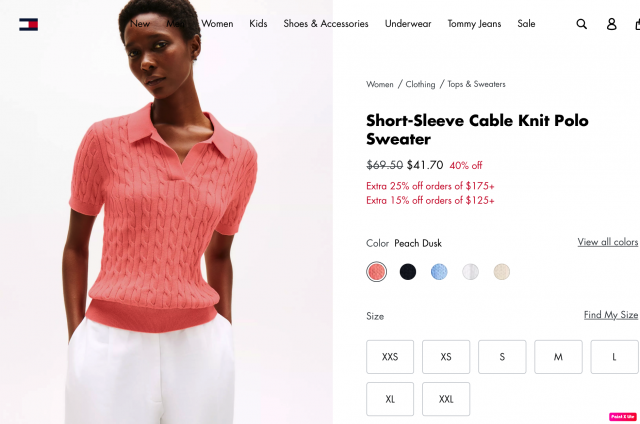Image resolution: width=640 pixels, height=424 pixels.
Task: Choose the light blue color swatch
Action: click(x=439, y=272)
